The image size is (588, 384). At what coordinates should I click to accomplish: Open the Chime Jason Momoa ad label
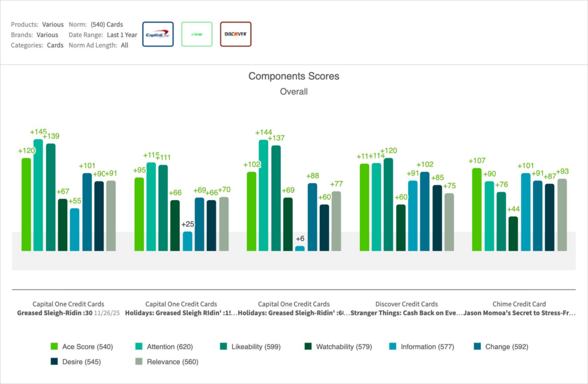[x=519, y=313]
